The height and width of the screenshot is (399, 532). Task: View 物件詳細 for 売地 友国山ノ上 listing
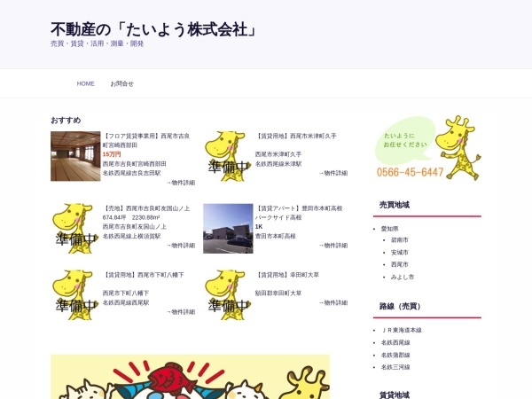[x=181, y=246]
